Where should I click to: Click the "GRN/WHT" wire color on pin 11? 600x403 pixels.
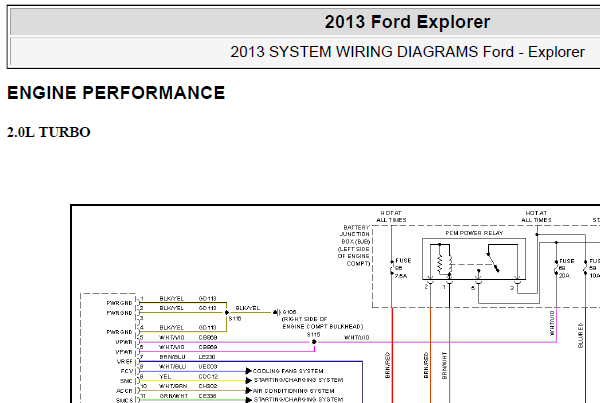(173, 396)
